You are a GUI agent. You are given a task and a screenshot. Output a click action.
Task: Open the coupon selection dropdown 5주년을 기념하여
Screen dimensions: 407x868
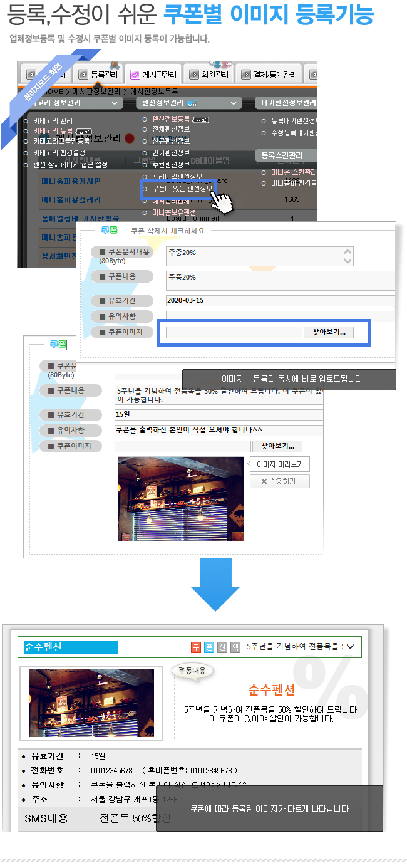click(300, 647)
